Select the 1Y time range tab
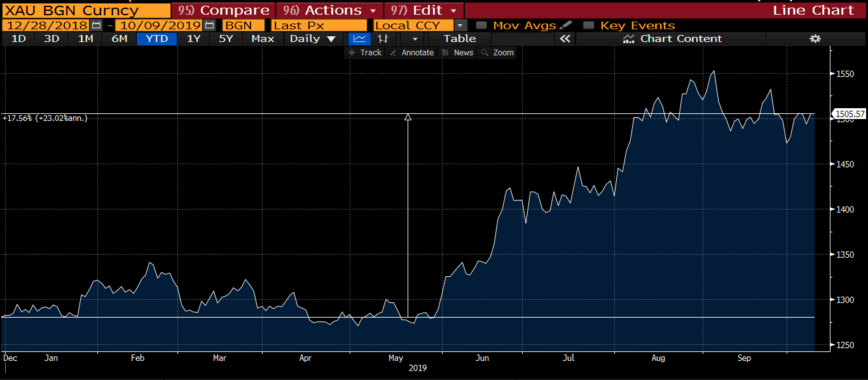The width and height of the screenshot is (868, 380). click(x=193, y=39)
